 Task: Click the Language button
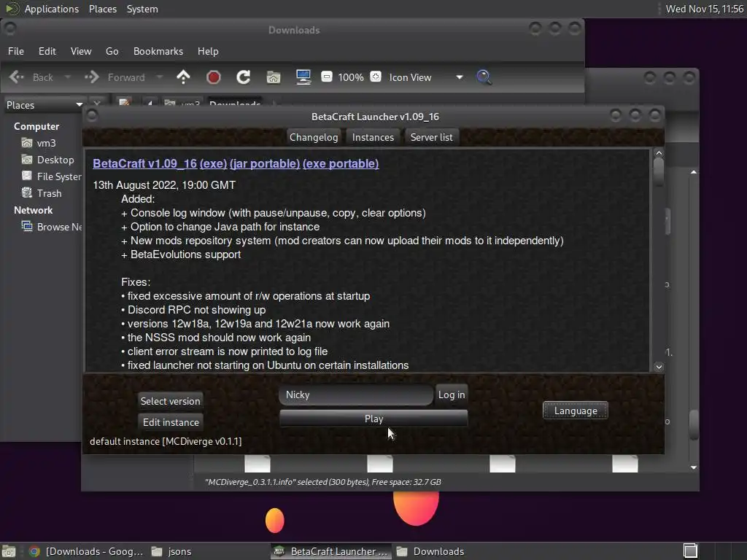(576, 411)
